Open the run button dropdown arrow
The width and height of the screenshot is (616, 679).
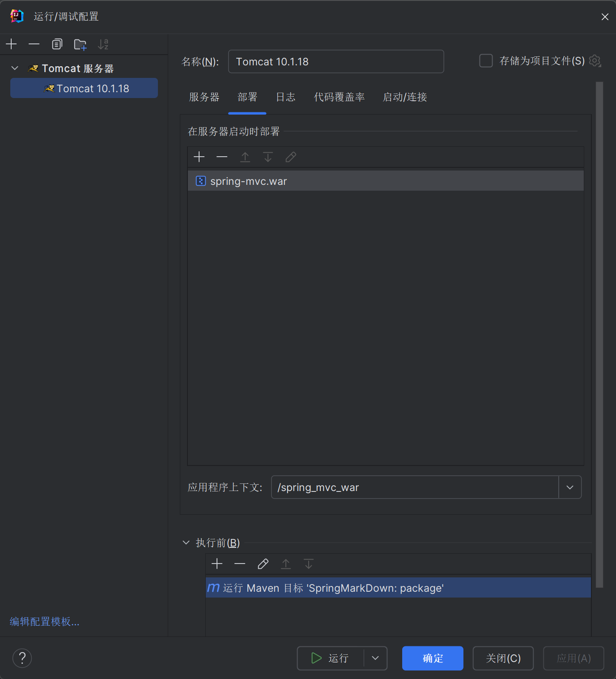tap(375, 658)
